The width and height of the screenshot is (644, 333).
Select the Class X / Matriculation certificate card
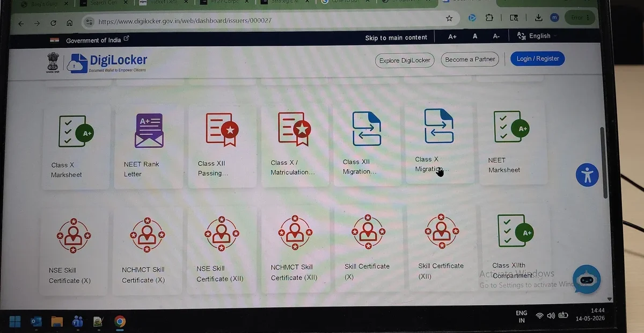coord(294,145)
